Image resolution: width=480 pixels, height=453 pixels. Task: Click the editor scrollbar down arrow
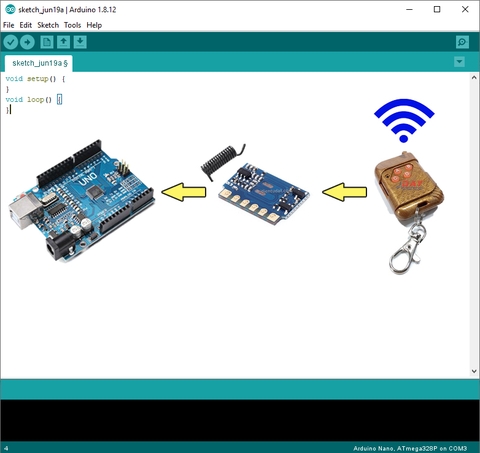[474, 371]
